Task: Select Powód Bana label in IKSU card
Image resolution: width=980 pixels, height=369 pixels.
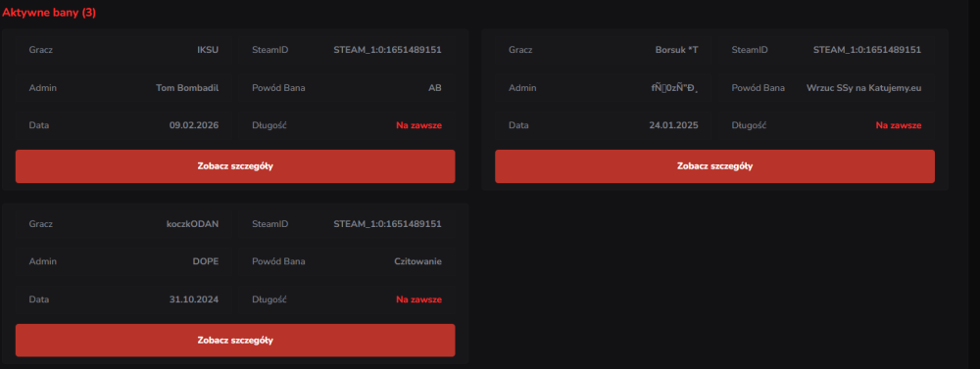Action: [278, 88]
